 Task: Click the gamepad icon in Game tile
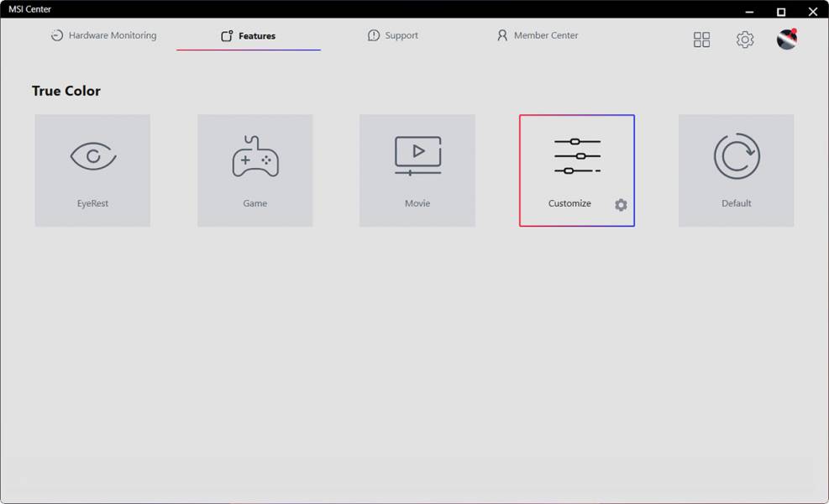pos(255,157)
